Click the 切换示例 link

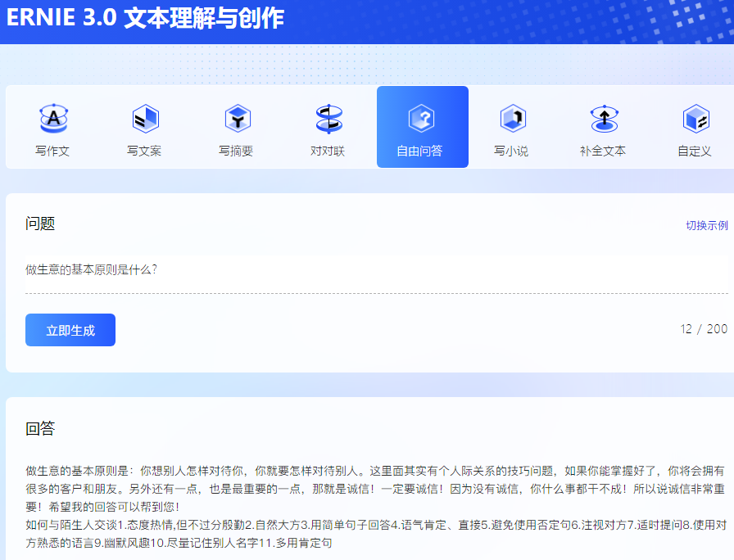(707, 225)
